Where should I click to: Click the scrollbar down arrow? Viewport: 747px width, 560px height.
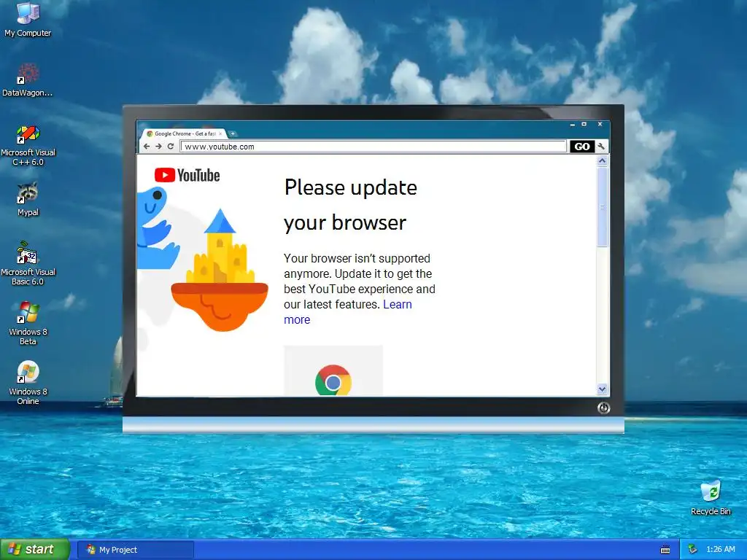(x=602, y=389)
